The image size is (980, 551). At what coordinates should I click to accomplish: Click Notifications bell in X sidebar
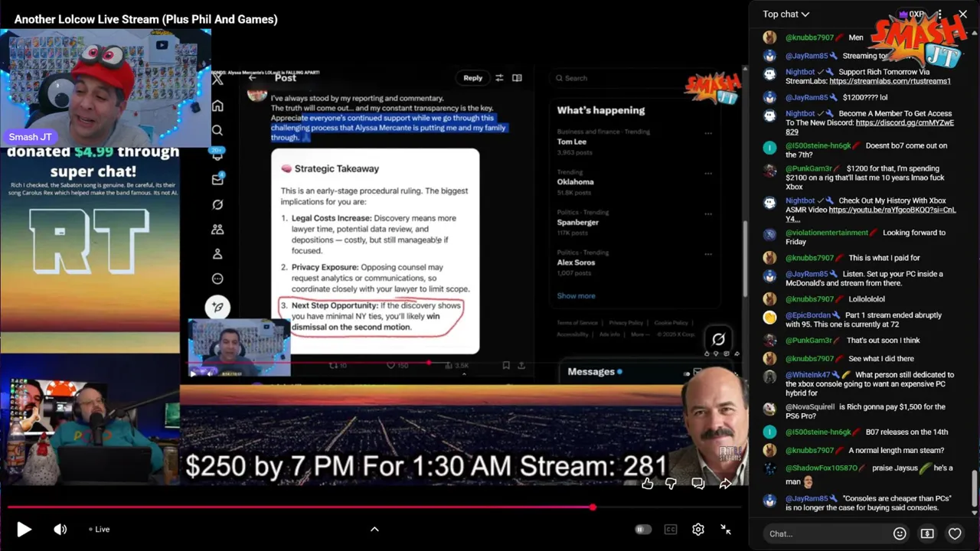tap(217, 155)
